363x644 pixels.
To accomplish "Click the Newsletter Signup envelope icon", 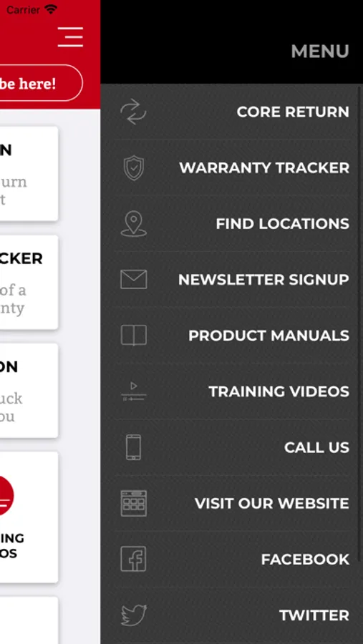I will click(133, 279).
